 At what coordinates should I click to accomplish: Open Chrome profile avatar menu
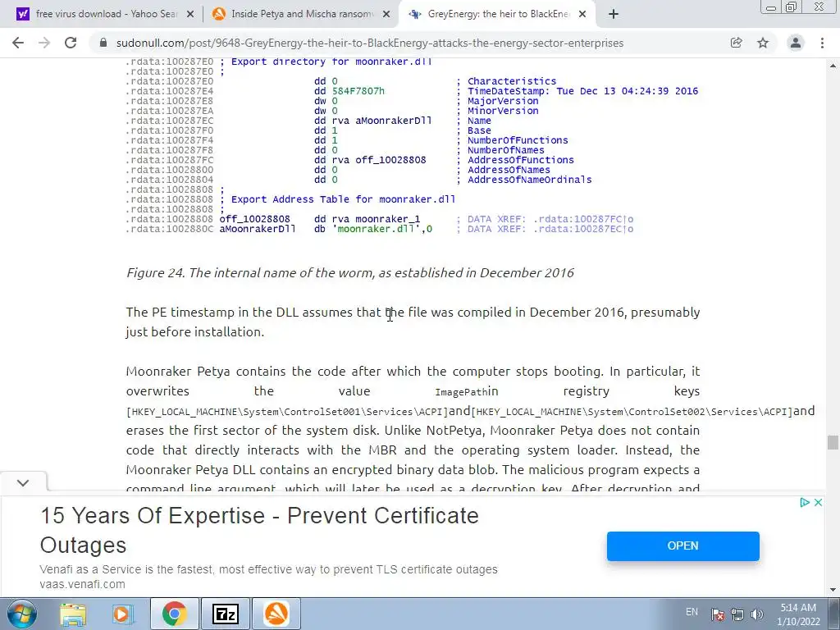point(796,43)
